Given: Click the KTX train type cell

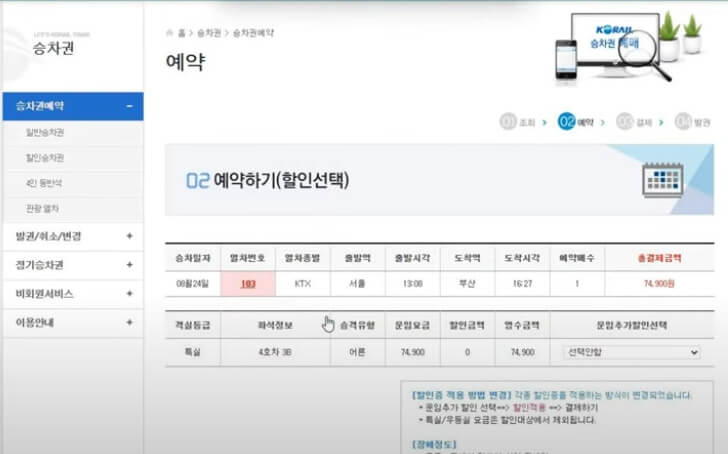Looking at the screenshot, I should point(303,284).
